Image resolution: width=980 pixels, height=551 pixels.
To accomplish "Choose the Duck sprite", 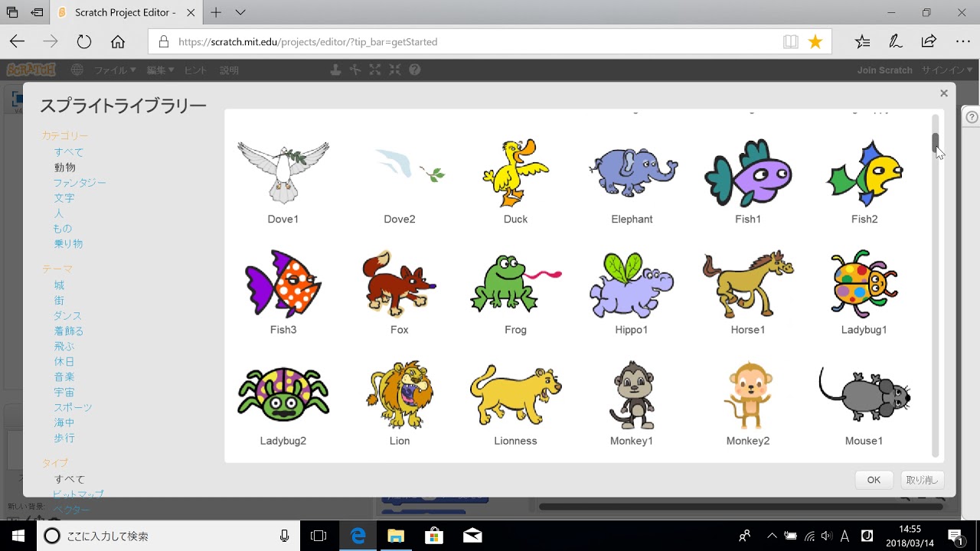I will [516, 173].
